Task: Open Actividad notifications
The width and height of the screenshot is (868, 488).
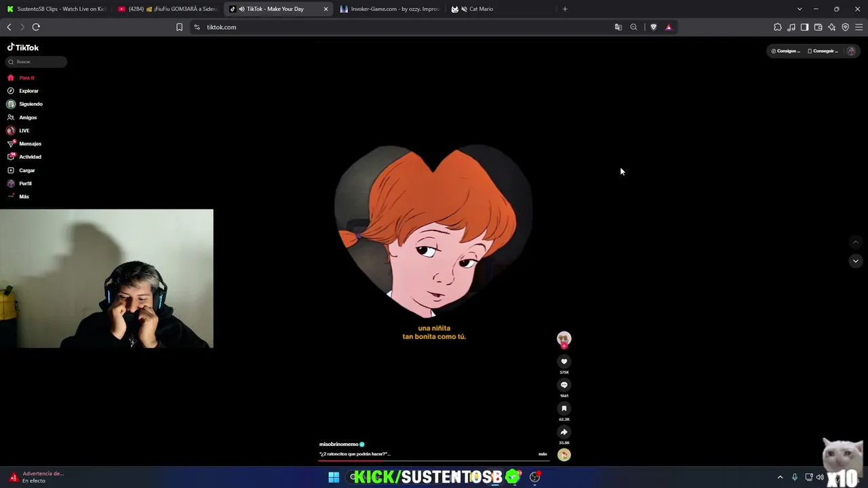Action: (24, 157)
